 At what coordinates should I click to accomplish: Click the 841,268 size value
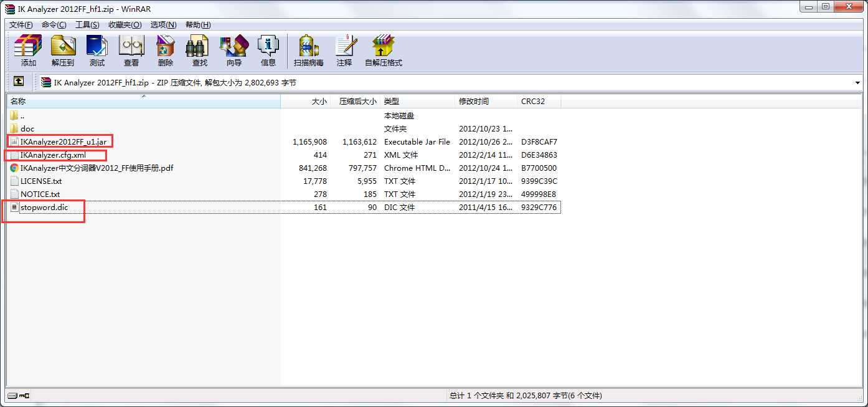(313, 168)
